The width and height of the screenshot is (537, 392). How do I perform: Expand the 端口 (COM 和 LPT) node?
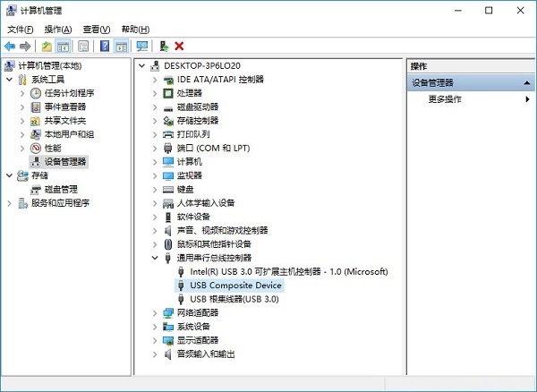click(x=155, y=149)
